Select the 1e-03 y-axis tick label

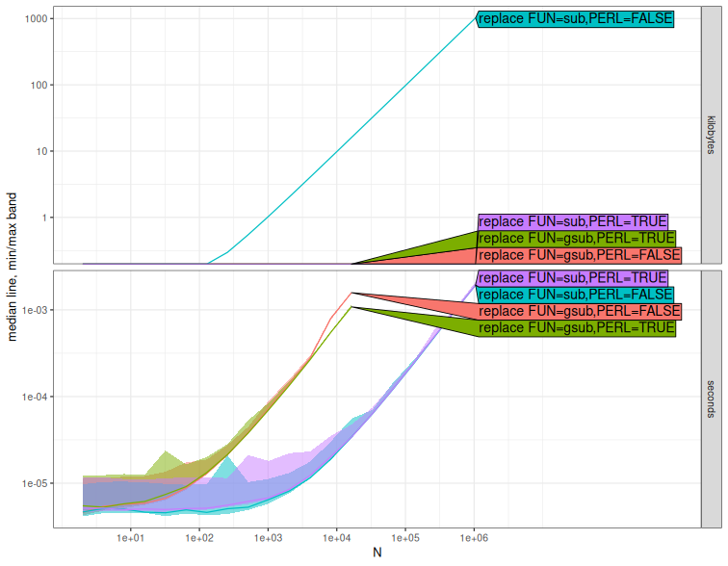pyautogui.click(x=36, y=310)
